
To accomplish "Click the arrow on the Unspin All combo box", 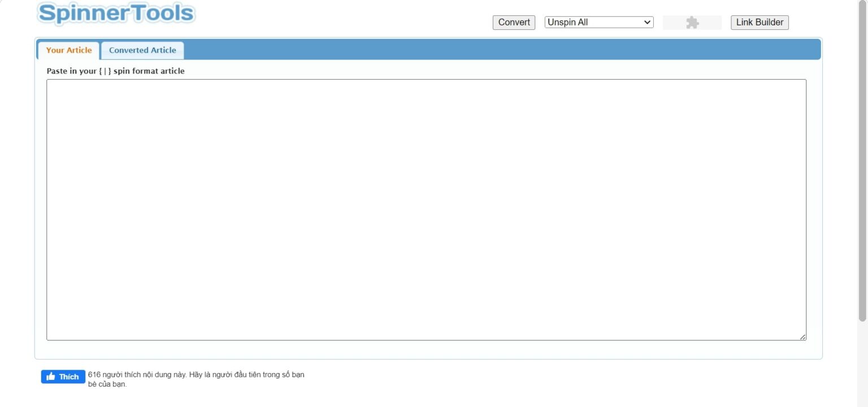I will pyautogui.click(x=647, y=23).
